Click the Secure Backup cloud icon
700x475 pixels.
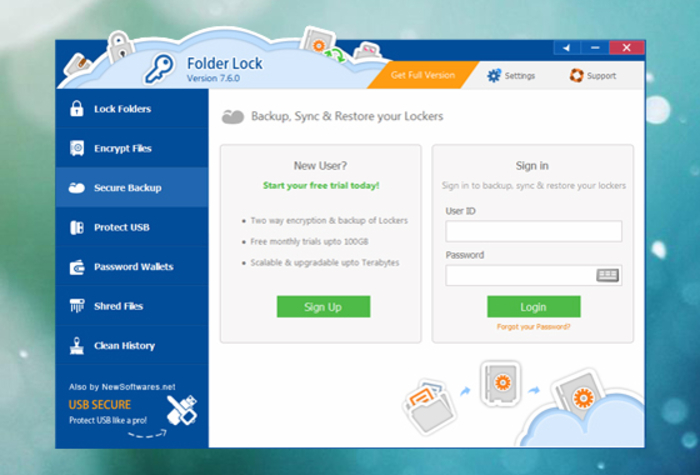(x=76, y=188)
